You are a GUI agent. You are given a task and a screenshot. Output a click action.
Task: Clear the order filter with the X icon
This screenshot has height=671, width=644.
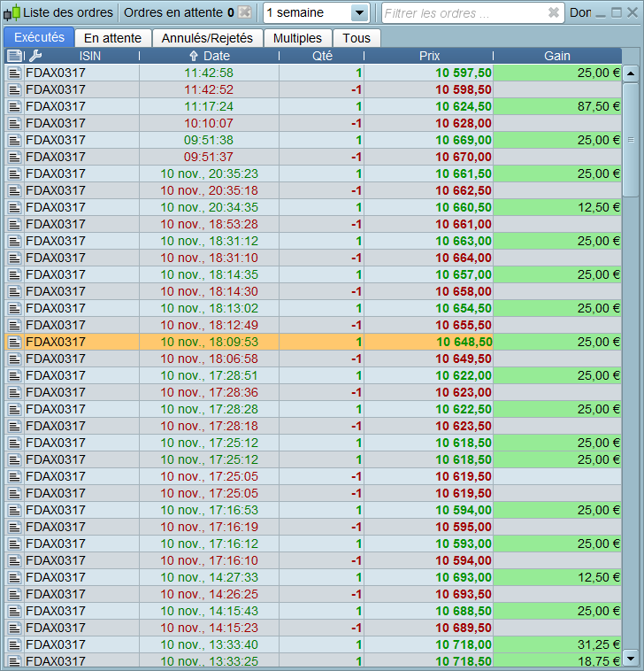point(554,13)
